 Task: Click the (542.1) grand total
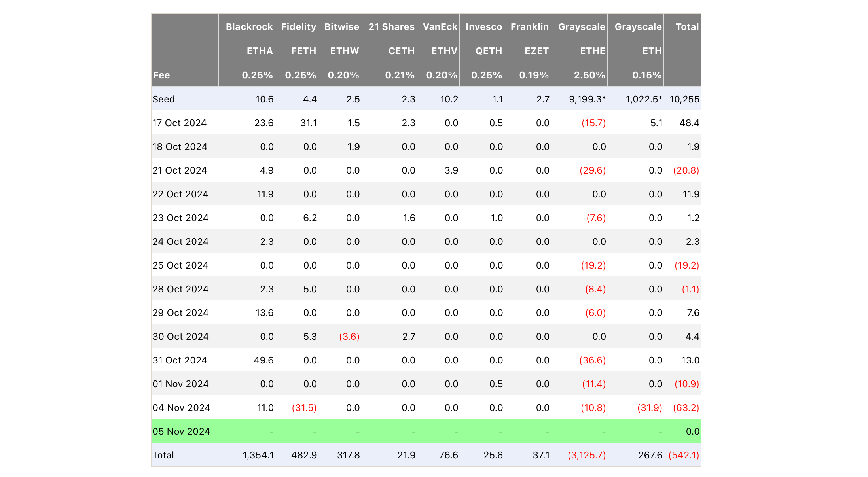click(684, 455)
